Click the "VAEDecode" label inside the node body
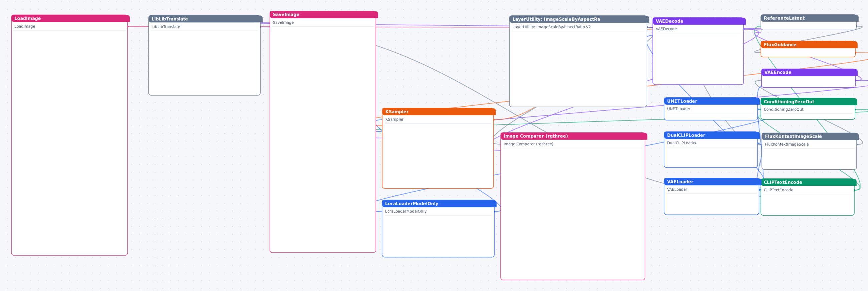The width and height of the screenshot is (868, 291). (x=666, y=29)
